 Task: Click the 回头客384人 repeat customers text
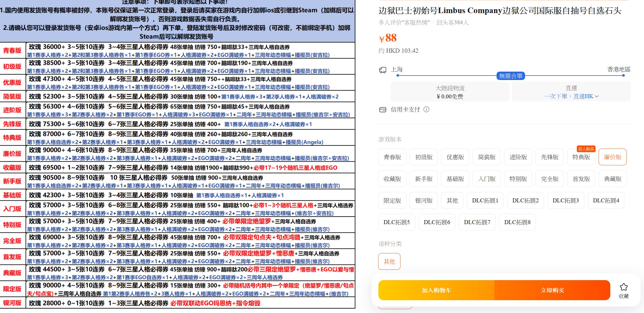point(453,23)
